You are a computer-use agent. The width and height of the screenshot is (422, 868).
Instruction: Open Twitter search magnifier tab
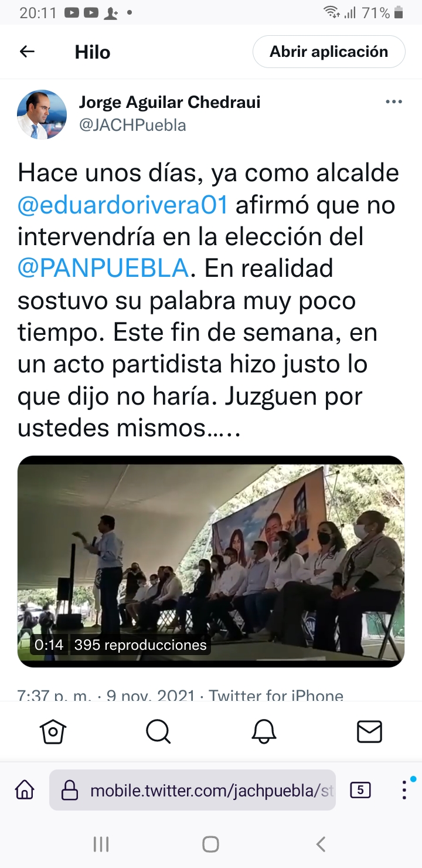pos(158,731)
